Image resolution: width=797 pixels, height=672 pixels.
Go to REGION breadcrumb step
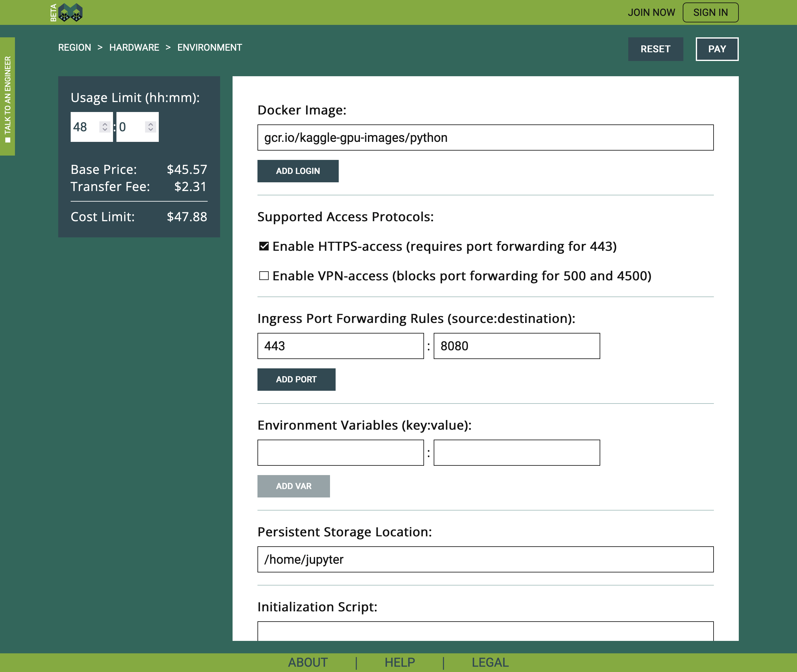[74, 48]
